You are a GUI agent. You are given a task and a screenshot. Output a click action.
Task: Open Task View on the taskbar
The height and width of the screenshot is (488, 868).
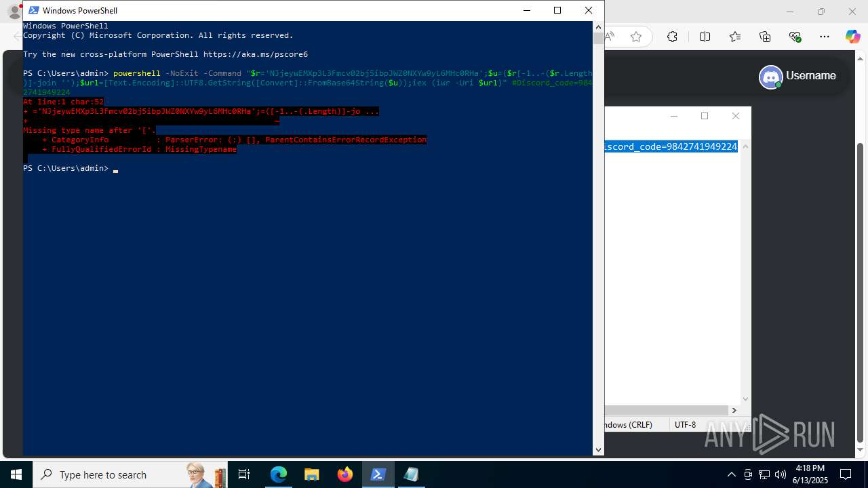(x=244, y=474)
